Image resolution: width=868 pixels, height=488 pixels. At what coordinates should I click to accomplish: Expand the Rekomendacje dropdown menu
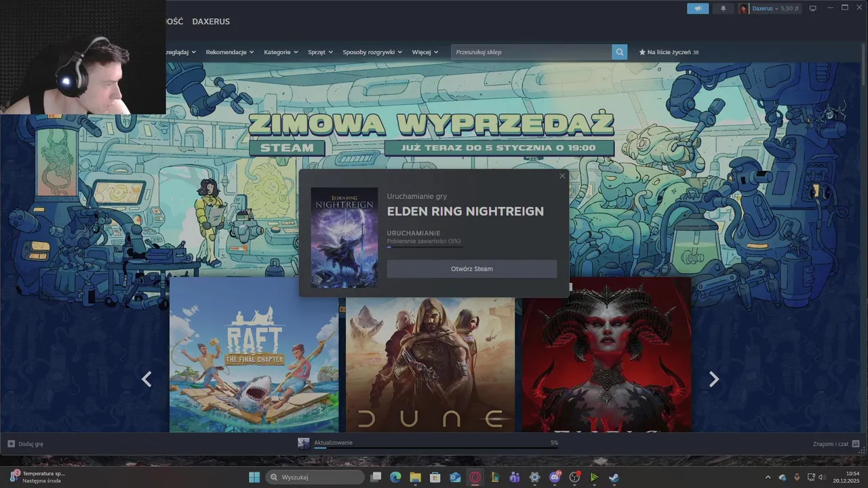(230, 52)
